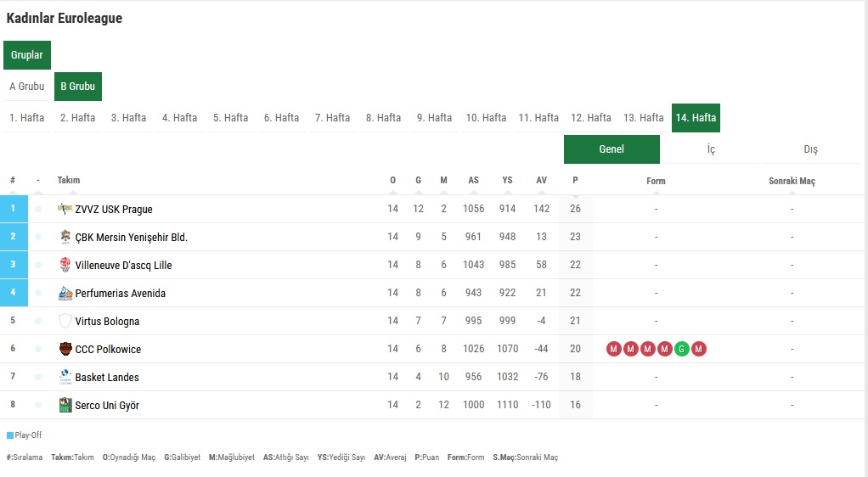
Task: Click the ÇBK Mersin Yenişehir Bld. logo
Action: 65,237
